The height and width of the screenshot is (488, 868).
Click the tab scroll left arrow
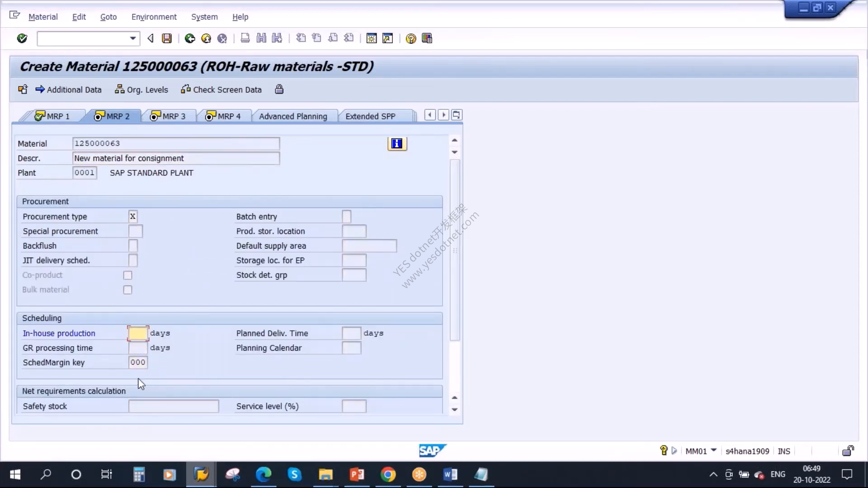pos(430,115)
